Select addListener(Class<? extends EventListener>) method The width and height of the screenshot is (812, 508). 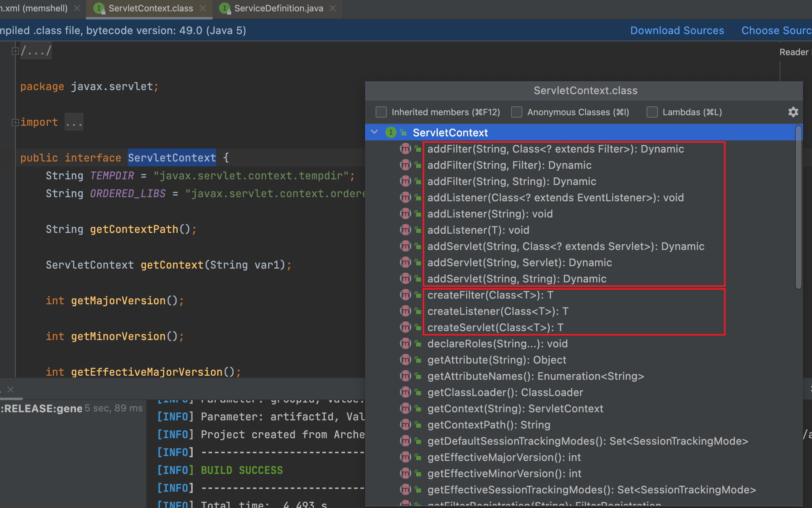click(x=556, y=198)
